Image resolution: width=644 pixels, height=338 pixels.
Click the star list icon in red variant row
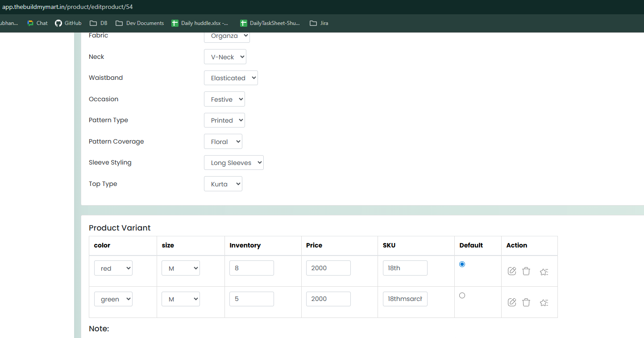click(x=544, y=272)
